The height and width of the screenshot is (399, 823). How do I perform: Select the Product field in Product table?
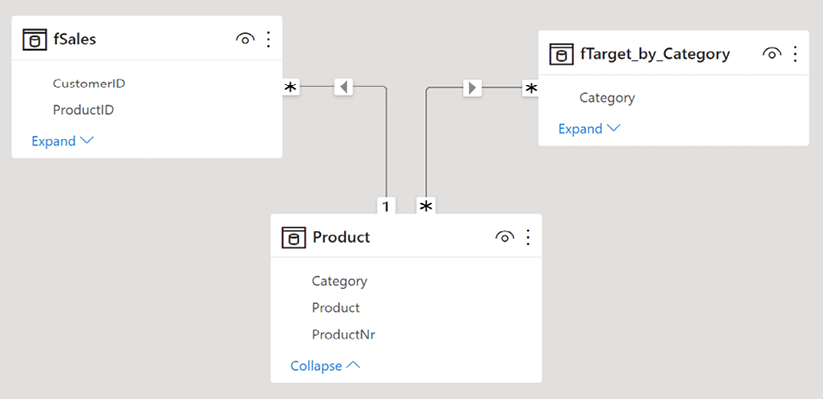pyautogui.click(x=336, y=308)
